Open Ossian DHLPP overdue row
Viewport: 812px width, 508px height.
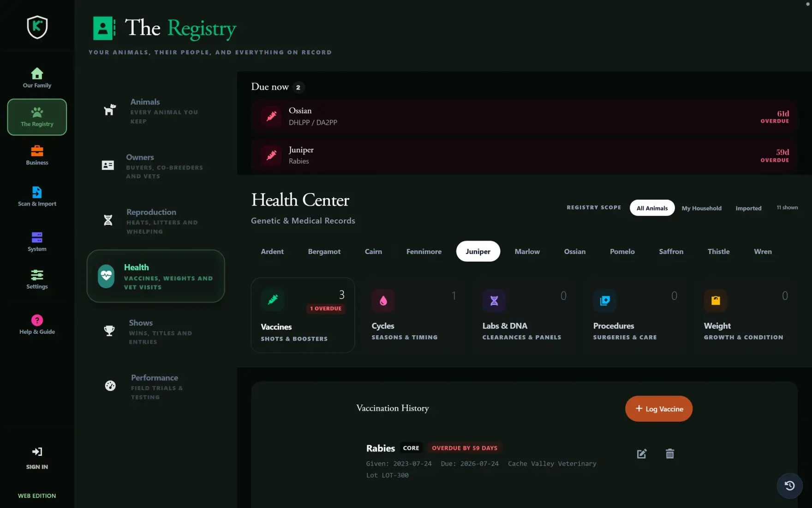point(524,116)
